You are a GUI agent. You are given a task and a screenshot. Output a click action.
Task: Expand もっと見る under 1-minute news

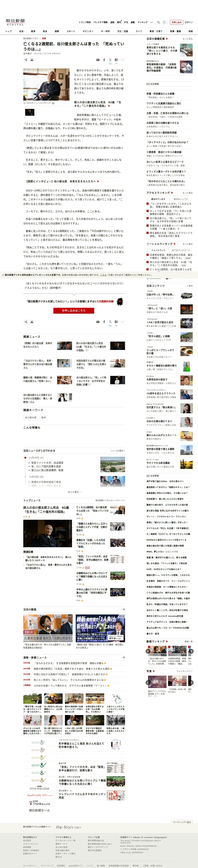(75, 492)
